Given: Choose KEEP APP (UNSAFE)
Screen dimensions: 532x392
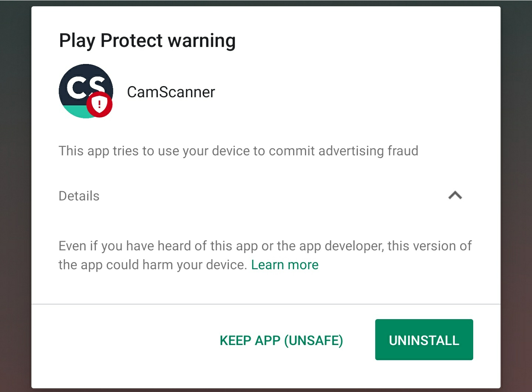Looking at the screenshot, I should point(281,340).
